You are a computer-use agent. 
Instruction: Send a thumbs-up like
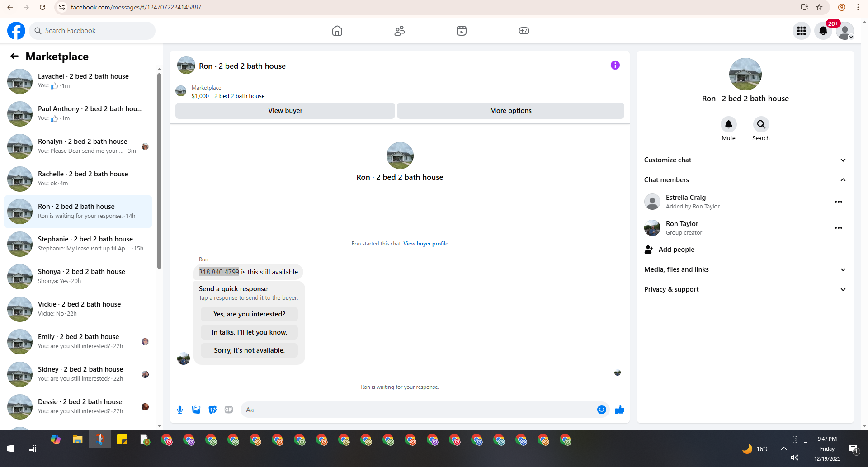click(x=620, y=410)
